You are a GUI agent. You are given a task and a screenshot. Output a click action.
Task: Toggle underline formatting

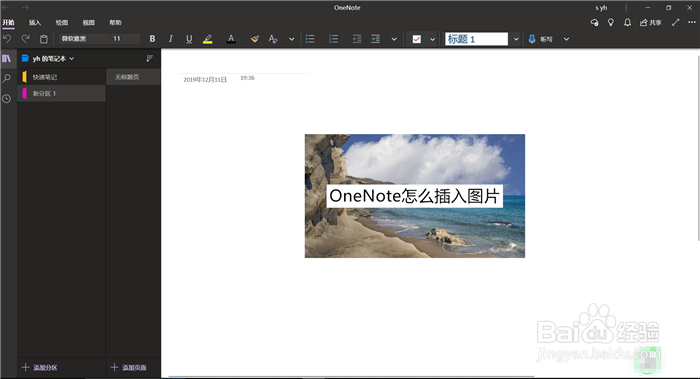tap(189, 39)
